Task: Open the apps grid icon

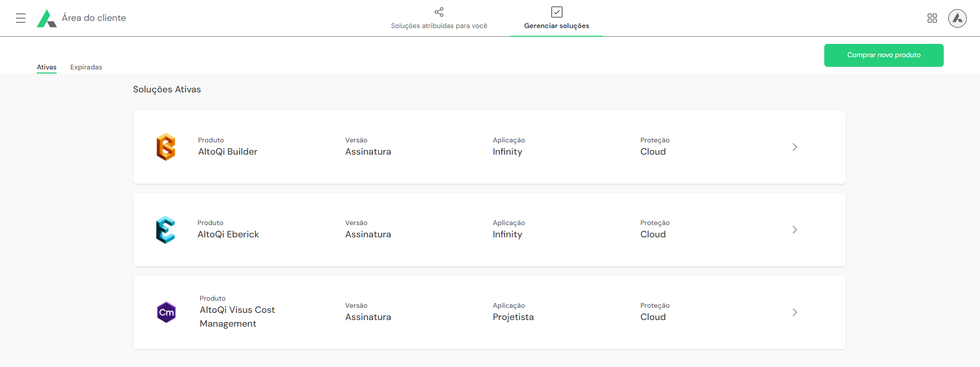Action: [932, 18]
